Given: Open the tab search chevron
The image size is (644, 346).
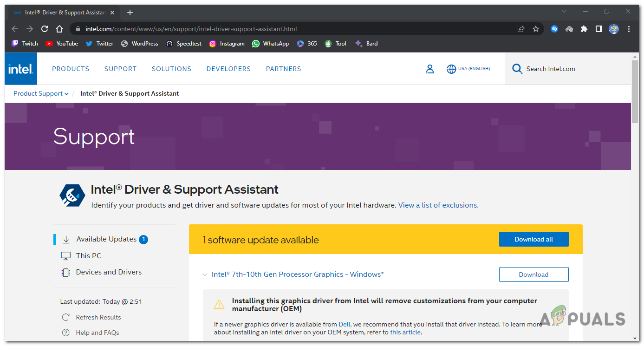Looking at the screenshot, I should coord(564,12).
